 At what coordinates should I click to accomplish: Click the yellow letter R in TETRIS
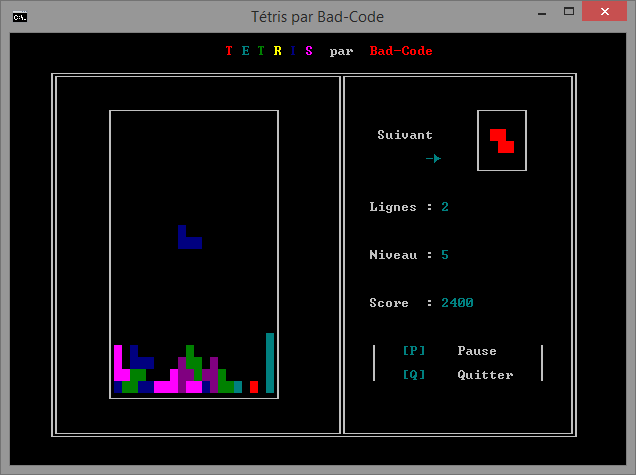[x=277, y=51]
